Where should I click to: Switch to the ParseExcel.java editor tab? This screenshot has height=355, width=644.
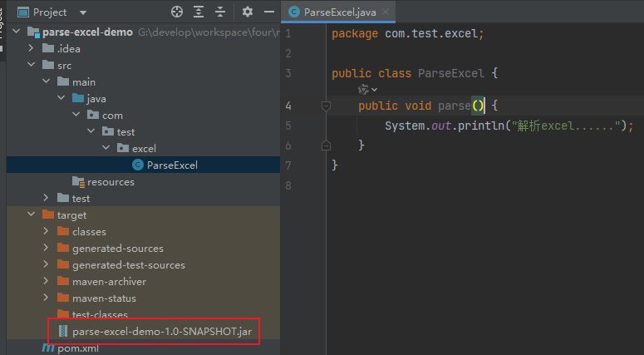point(340,12)
